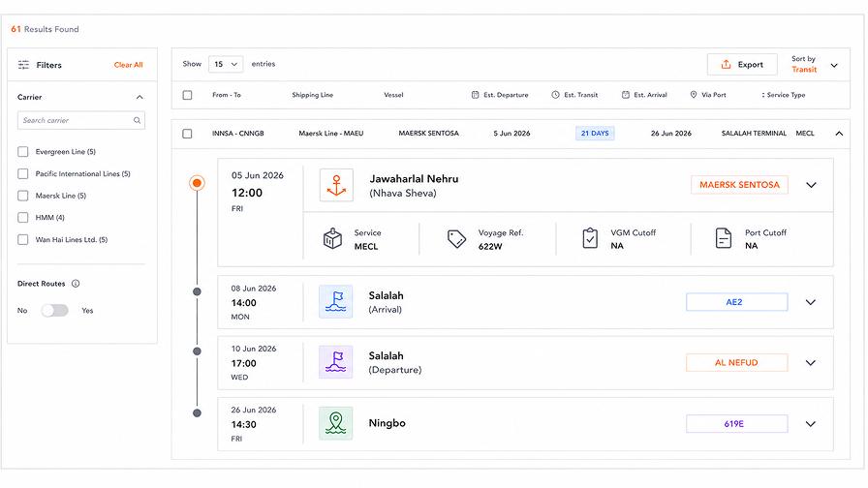868x488 pixels.
Task: Click the SALALAH TERMINAL via port cell
Action: click(x=754, y=134)
